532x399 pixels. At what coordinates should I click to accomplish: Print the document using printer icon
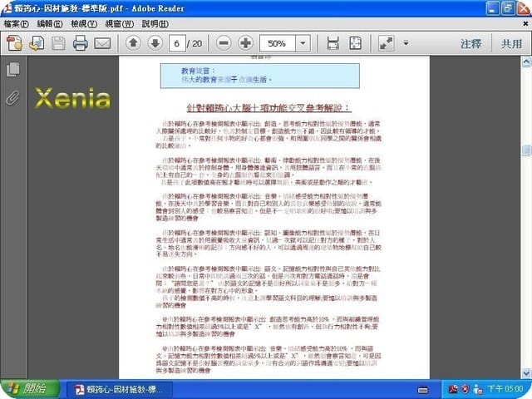[81, 43]
